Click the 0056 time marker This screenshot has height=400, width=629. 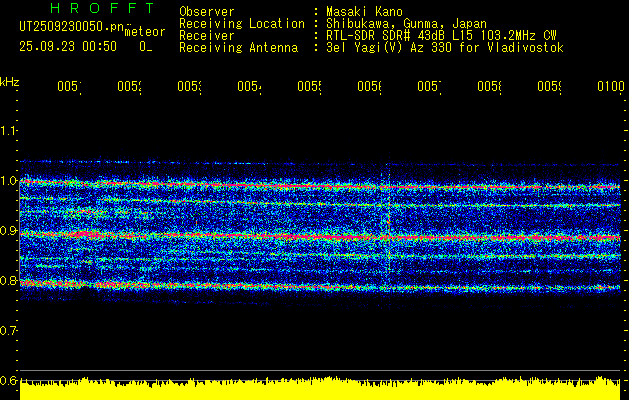[369, 86]
